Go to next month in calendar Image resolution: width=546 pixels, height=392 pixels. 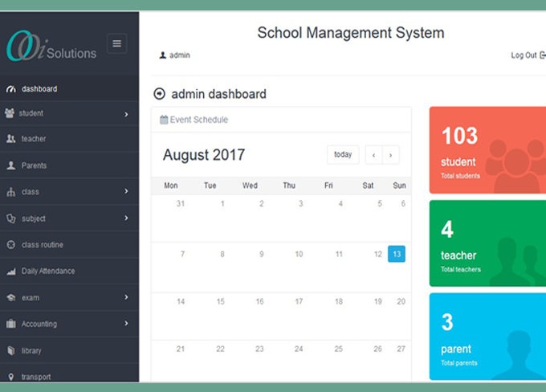click(391, 155)
